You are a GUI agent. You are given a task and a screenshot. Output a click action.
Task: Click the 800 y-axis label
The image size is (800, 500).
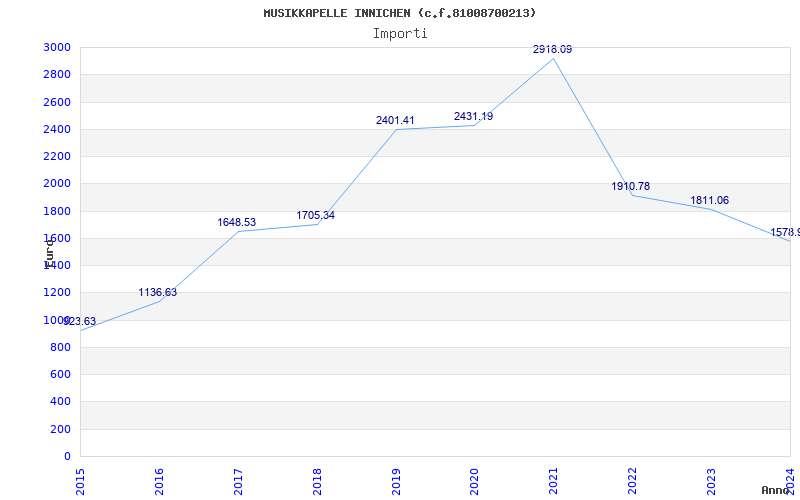pyautogui.click(x=60, y=347)
